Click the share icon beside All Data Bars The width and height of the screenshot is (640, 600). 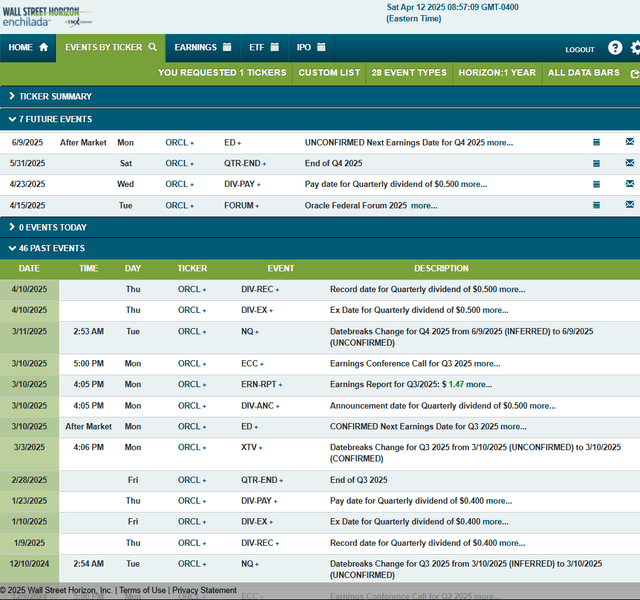point(635,73)
